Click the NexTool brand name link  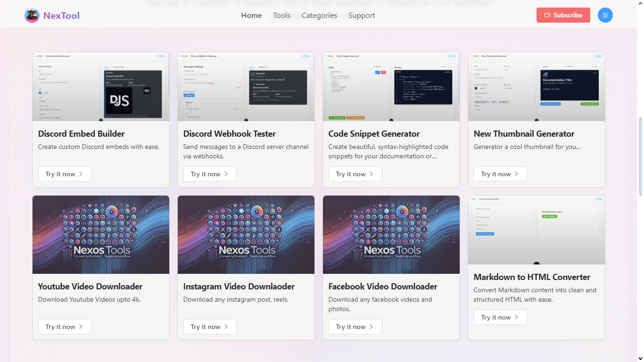click(x=61, y=16)
